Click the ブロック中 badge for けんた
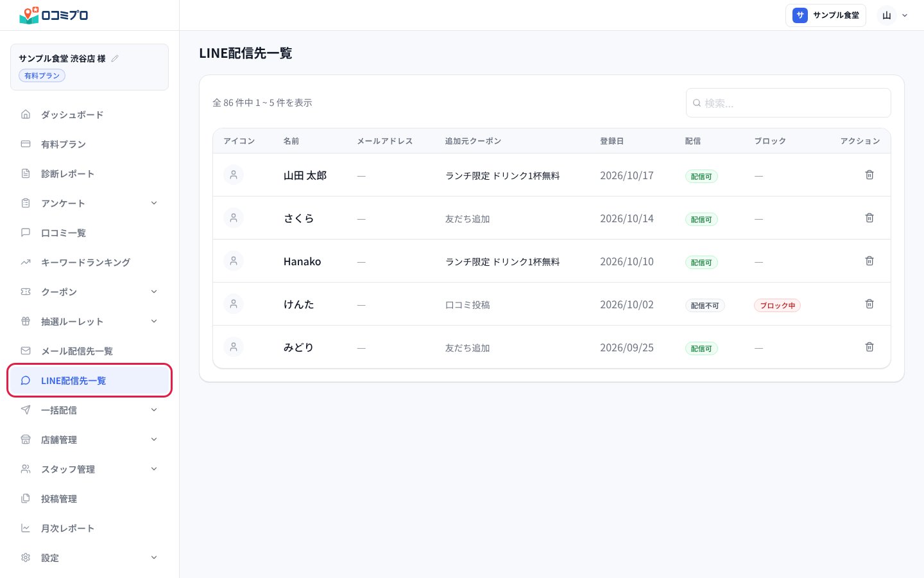Viewport: 924px width, 578px height. pos(777,306)
